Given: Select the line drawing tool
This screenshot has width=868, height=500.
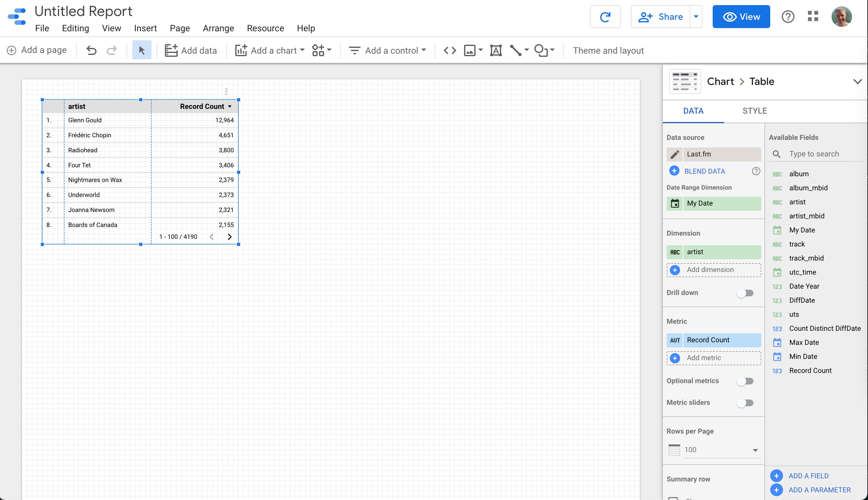Looking at the screenshot, I should click(x=515, y=50).
